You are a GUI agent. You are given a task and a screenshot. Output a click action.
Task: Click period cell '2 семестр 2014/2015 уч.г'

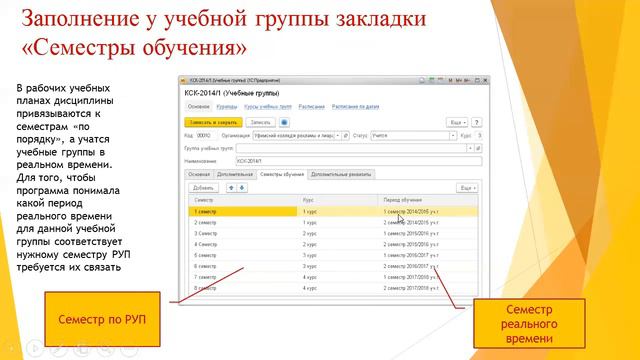pos(411,222)
